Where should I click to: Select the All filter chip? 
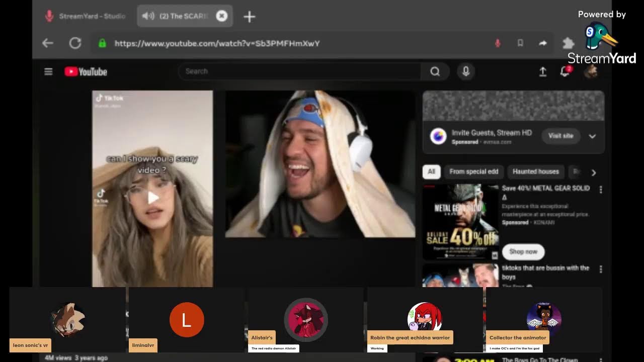431,171
